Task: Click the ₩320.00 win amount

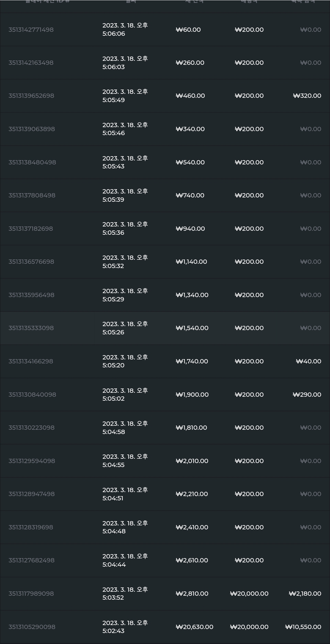Action: click(307, 96)
